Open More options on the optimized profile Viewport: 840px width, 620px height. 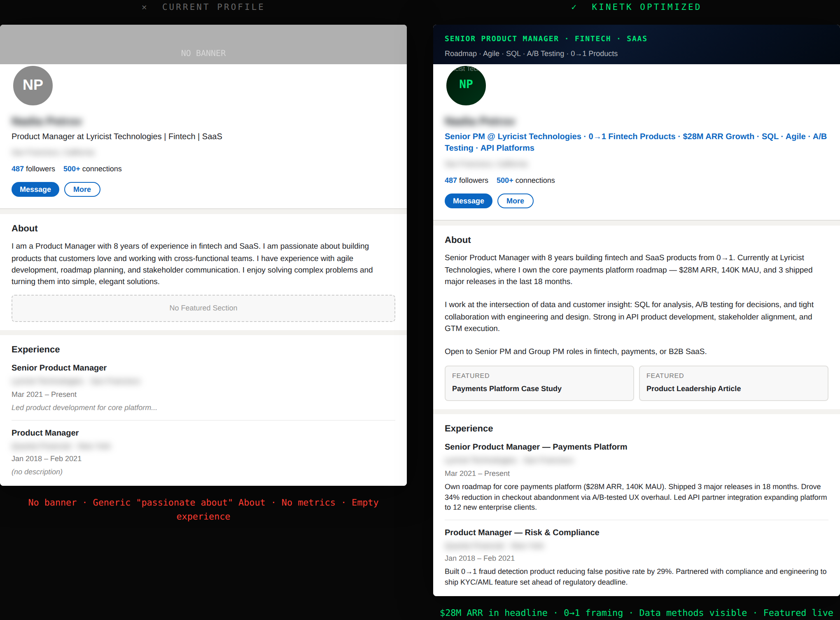coord(515,200)
